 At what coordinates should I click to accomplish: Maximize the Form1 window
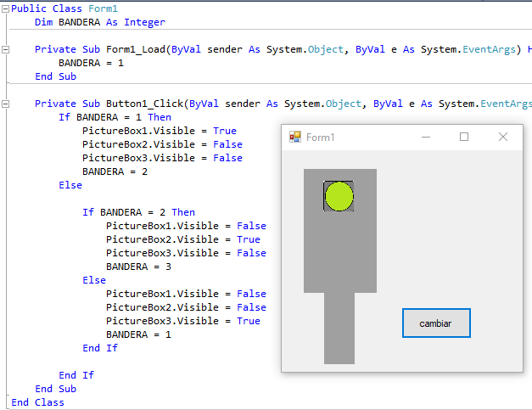click(464, 138)
